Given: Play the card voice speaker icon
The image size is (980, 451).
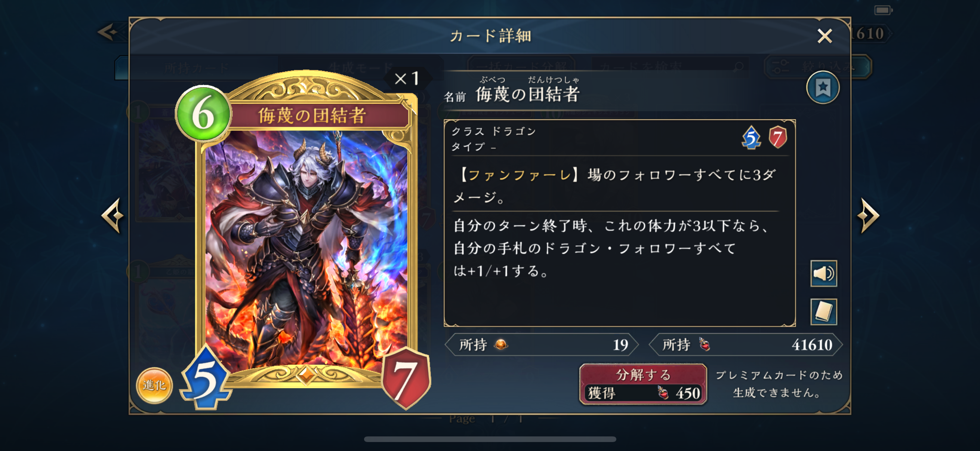Looking at the screenshot, I should (x=824, y=273).
